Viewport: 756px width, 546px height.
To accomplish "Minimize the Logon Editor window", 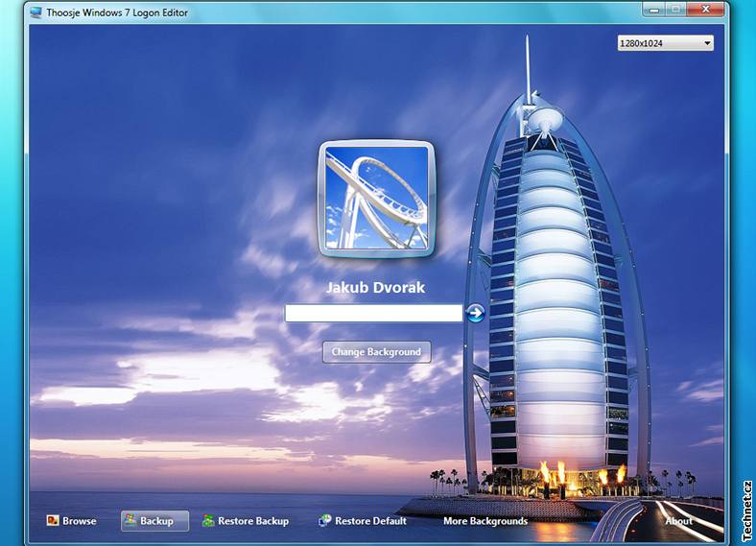I will [654, 10].
